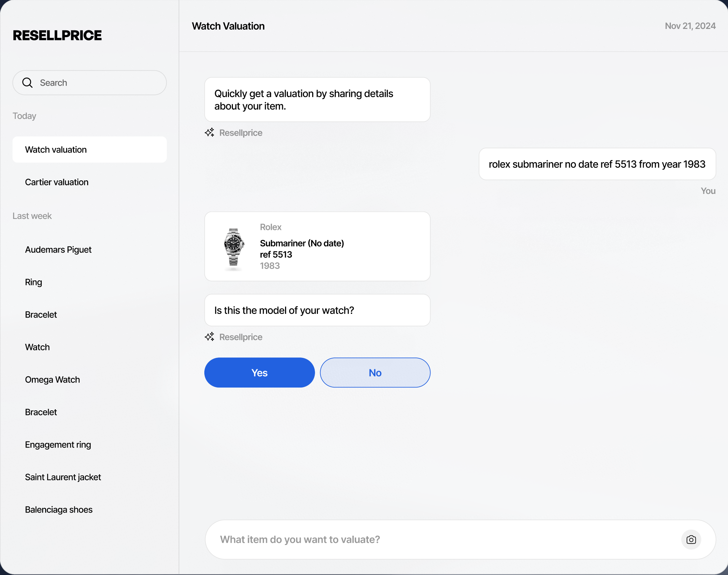The width and height of the screenshot is (728, 575).
Task: Open the Audemars Piguet conversation
Action: pyautogui.click(x=58, y=250)
